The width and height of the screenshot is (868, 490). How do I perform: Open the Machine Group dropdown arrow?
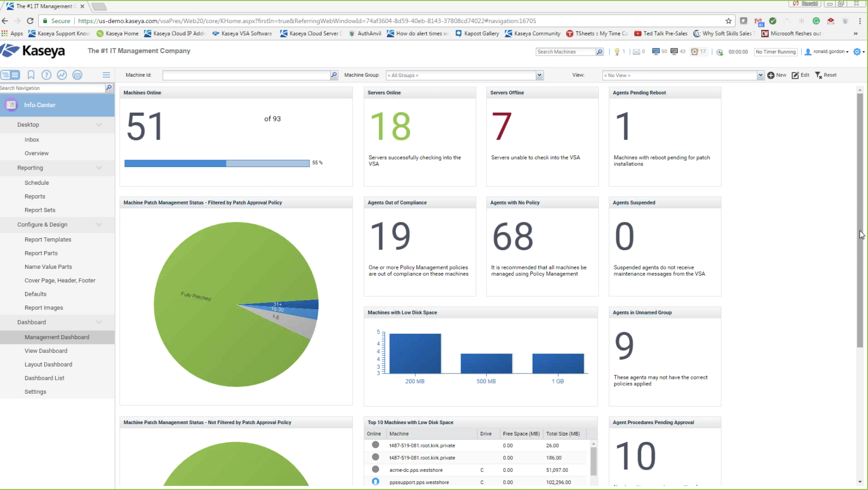coord(539,75)
